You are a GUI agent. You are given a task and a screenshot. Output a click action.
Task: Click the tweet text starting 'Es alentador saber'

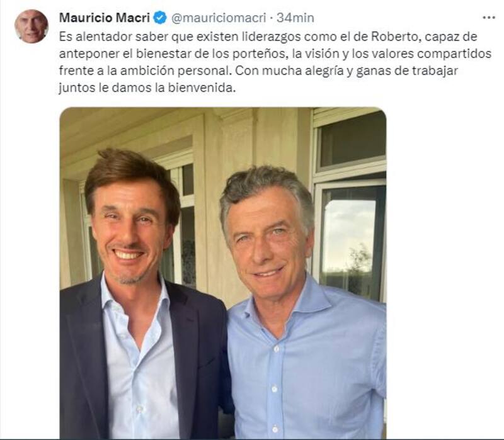point(275,62)
